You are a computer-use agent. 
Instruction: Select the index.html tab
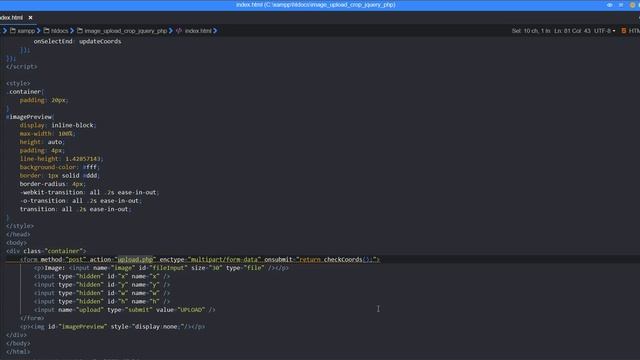pyautogui.click(x=11, y=18)
